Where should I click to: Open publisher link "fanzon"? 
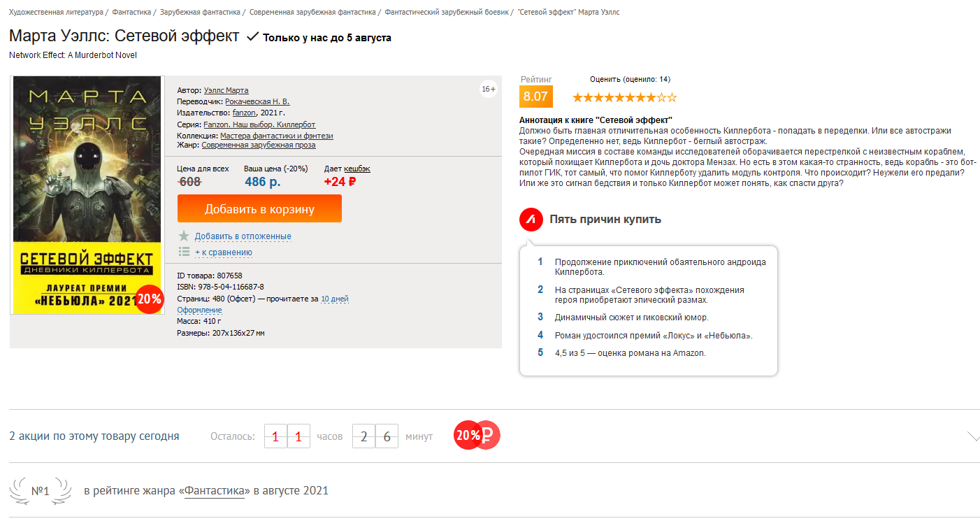244,113
